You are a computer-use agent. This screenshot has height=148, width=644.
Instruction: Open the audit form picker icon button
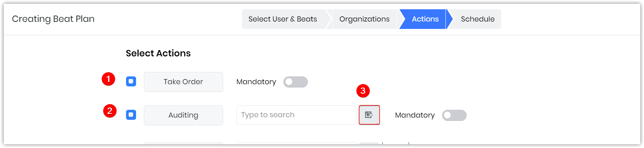click(x=369, y=115)
